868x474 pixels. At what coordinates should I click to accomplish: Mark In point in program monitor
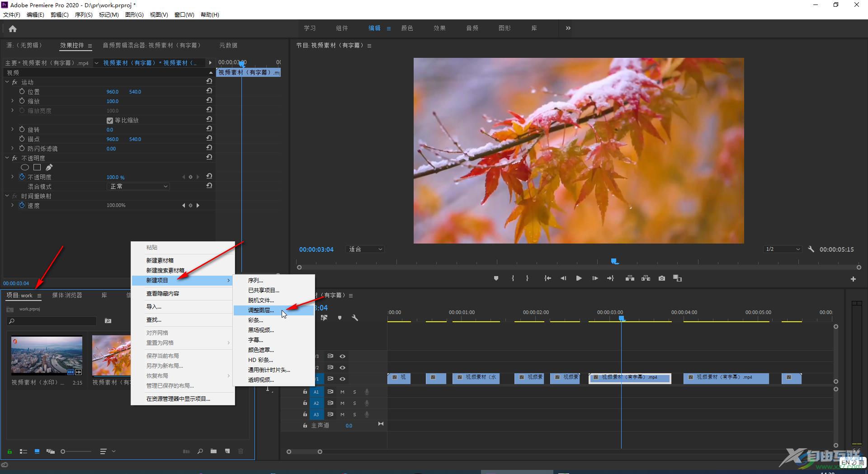click(x=513, y=278)
